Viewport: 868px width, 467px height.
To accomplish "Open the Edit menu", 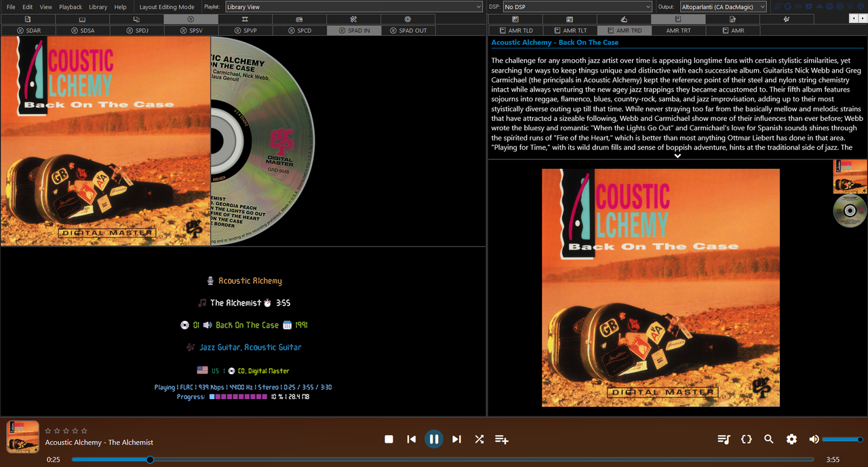I will click(x=27, y=7).
